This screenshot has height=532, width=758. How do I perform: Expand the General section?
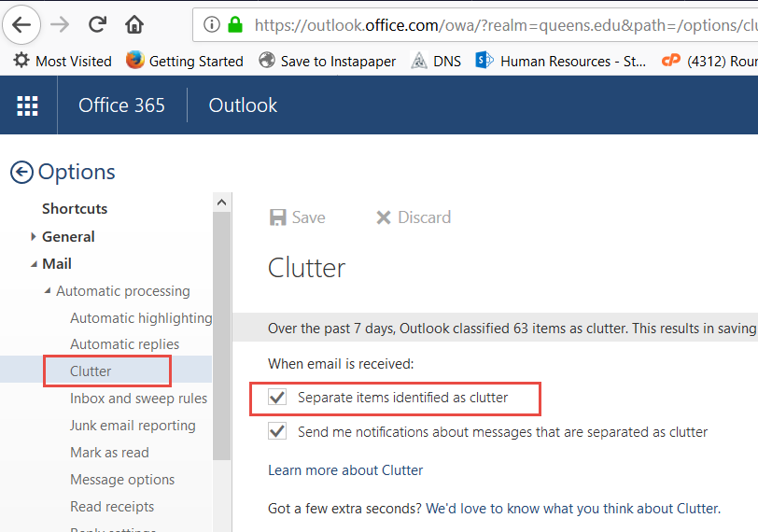click(x=34, y=236)
